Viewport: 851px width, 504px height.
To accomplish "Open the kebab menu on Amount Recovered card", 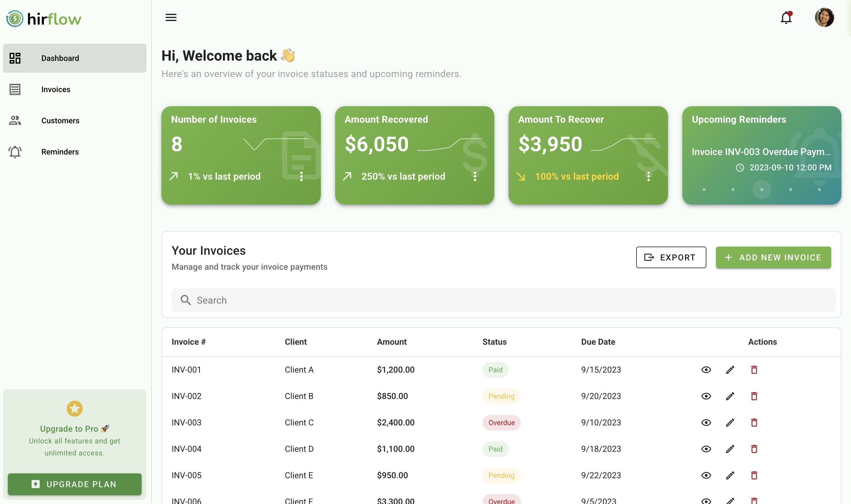I will pos(475,176).
